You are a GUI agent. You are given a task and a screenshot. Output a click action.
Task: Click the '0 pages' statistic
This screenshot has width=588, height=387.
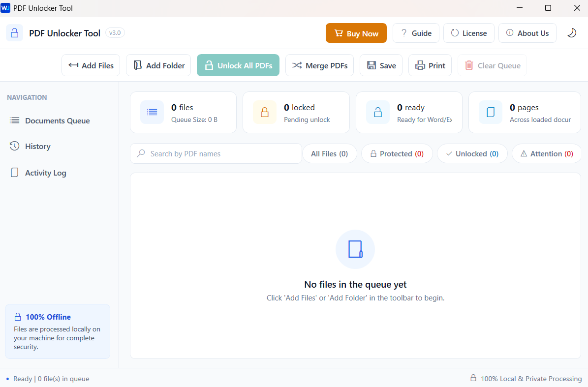[x=524, y=108]
